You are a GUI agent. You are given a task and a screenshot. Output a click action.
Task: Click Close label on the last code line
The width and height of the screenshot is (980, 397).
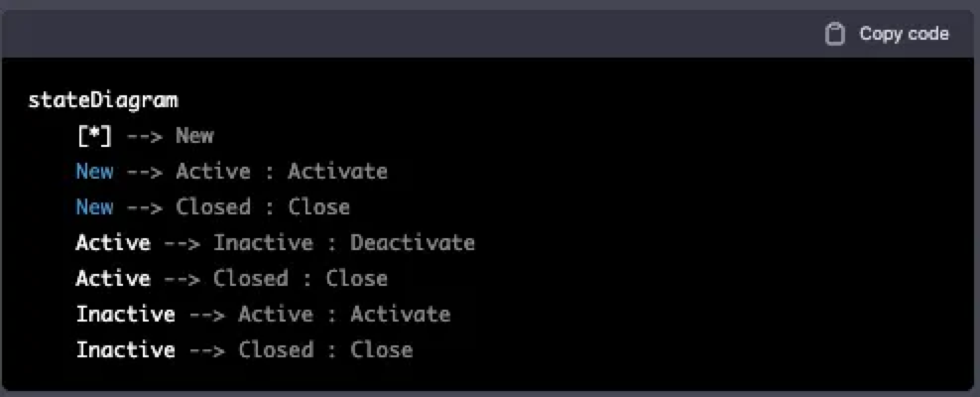[x=381, y=349]
